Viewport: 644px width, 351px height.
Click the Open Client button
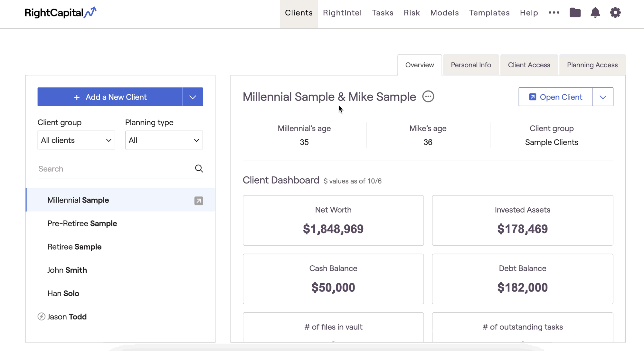tap(555, 97)
